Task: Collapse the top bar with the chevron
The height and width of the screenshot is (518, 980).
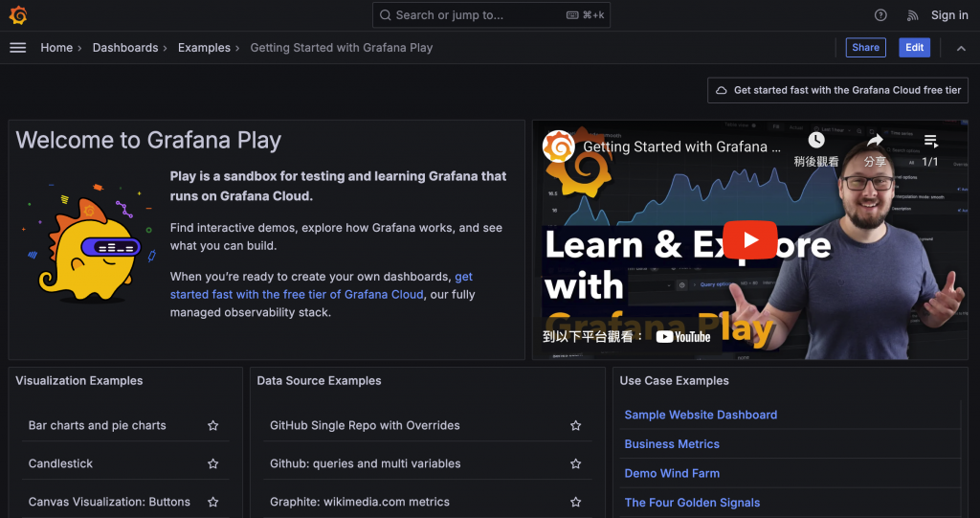Action: pyautogui.click(x=961, y=48)
